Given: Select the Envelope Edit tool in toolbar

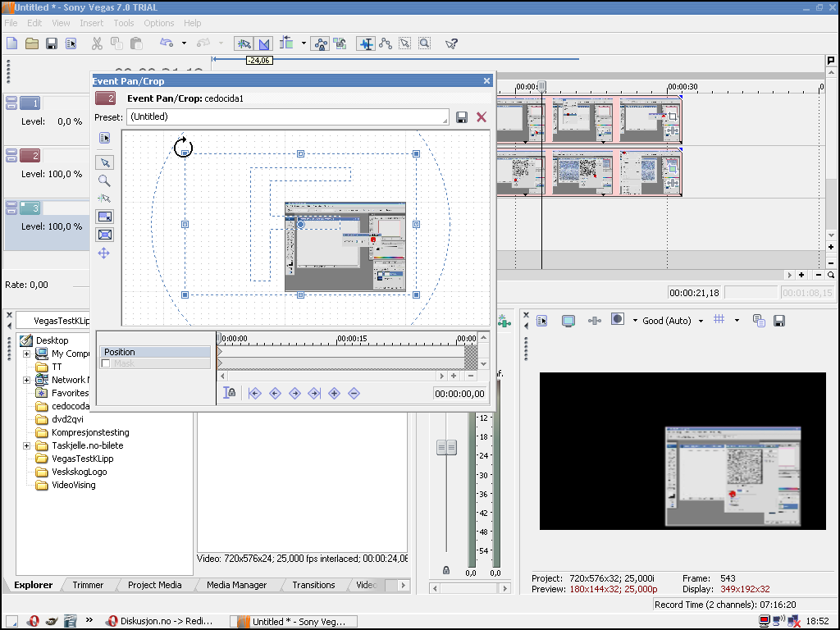Looking at the screenshot, I should click(386, 43).
